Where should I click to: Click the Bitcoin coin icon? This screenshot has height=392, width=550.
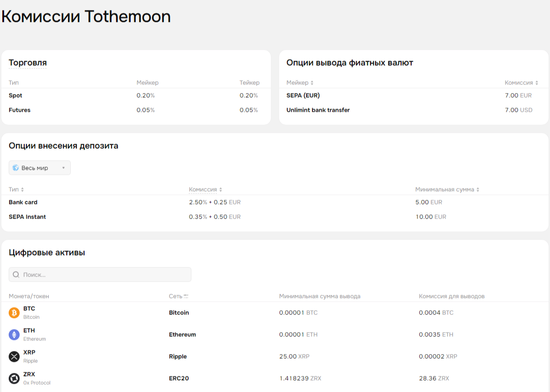14,313
